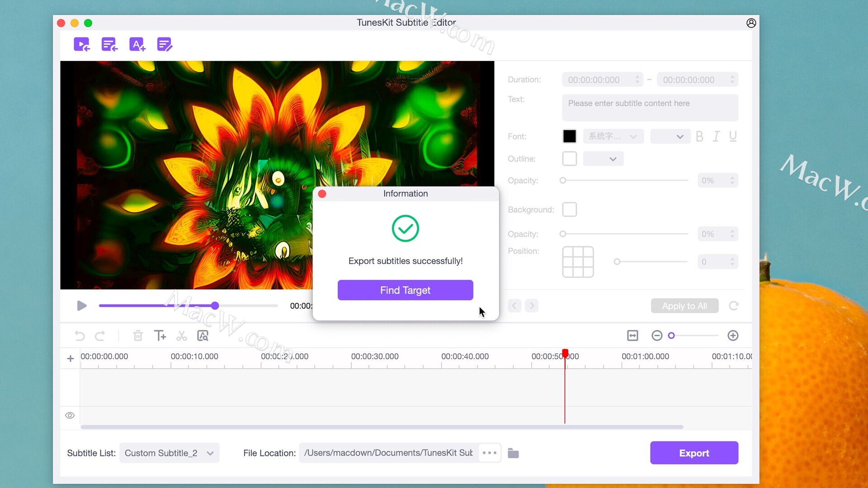Click the zoom in plus icon
Image resolution: width=868 pixels, height=488 pixels.
pos(733,335)
